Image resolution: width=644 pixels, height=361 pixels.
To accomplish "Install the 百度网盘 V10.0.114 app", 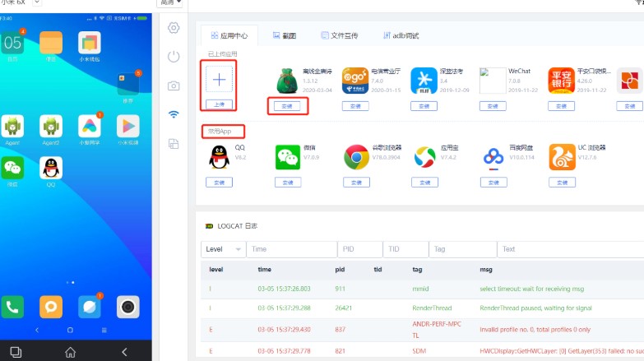I will 493,183.
